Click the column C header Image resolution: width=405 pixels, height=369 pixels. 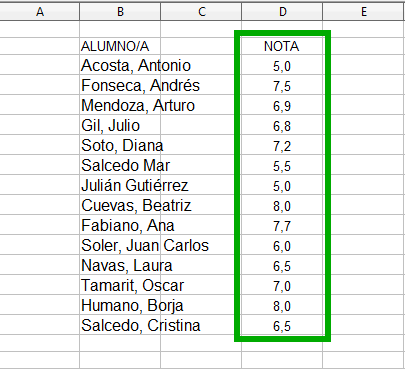coord(201,12)
